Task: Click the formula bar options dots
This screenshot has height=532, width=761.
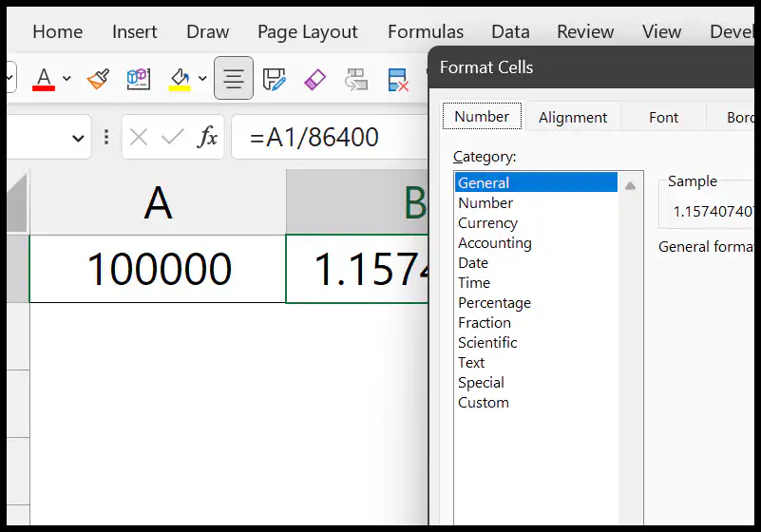Action: pos(106,138)
